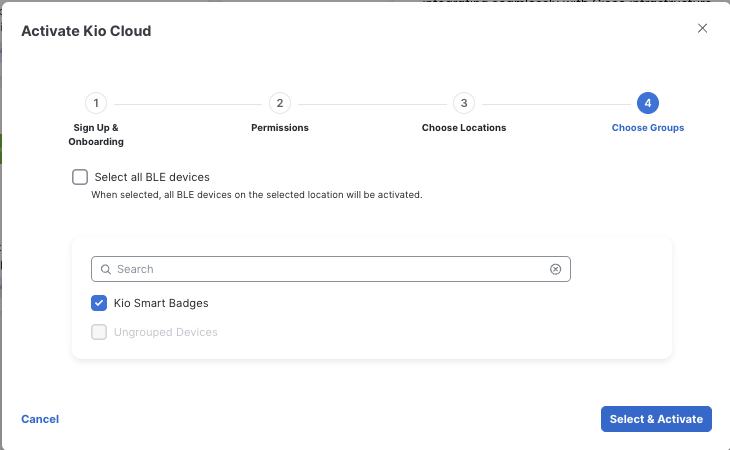Click the Kio Smart Badges label text
Viewport: 730px width, 450px height.
161,303
